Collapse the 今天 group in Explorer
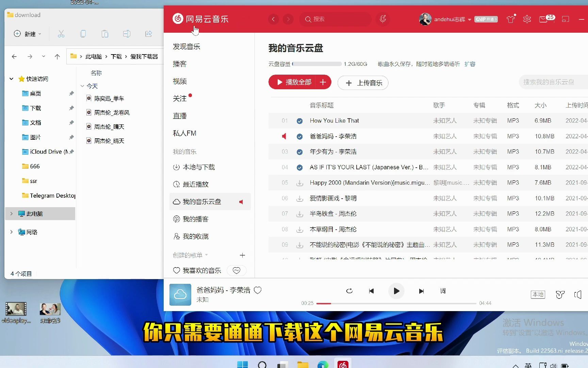This screenshot has height=368, width=588. click(x=82, y=86)
